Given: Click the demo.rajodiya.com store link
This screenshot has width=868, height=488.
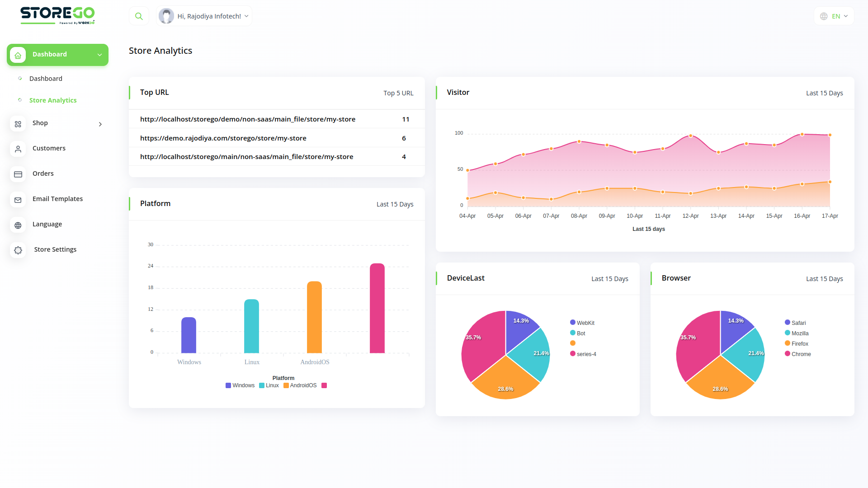Looking at the screenshot, I should (223, 138).
